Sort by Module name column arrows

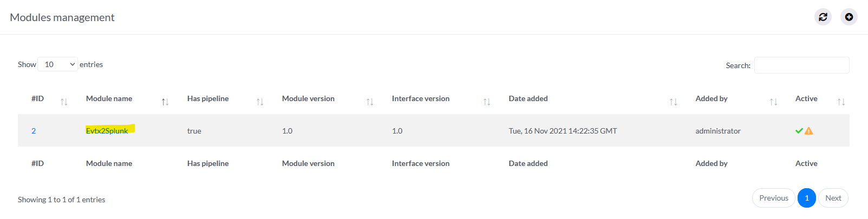pos(165,102)
